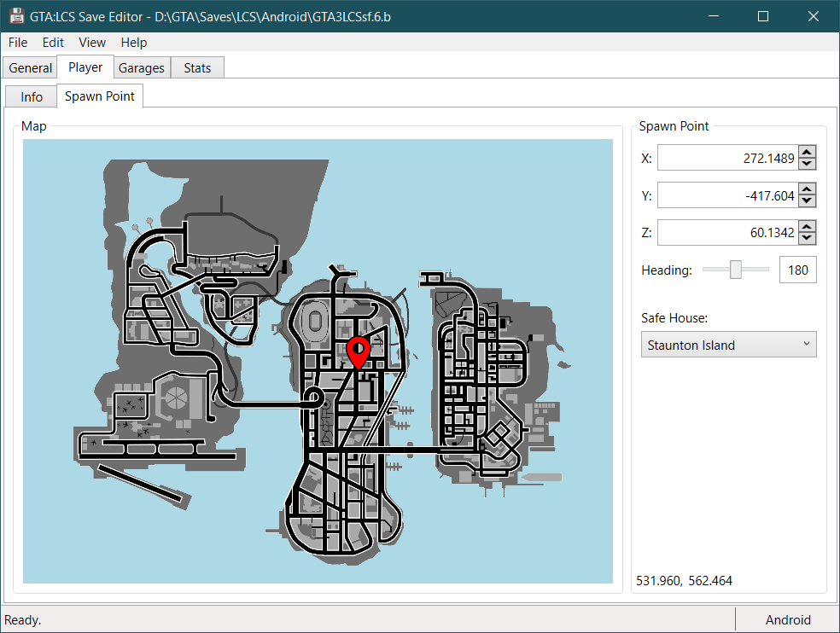840x633 pixels.
Task: Open the Edit menu
Action: point(53,43)
